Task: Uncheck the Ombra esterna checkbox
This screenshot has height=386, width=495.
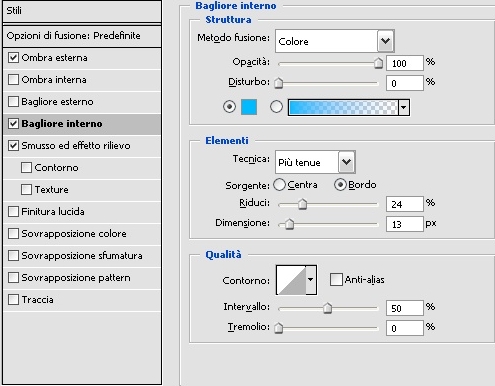Action: point(13,58)
